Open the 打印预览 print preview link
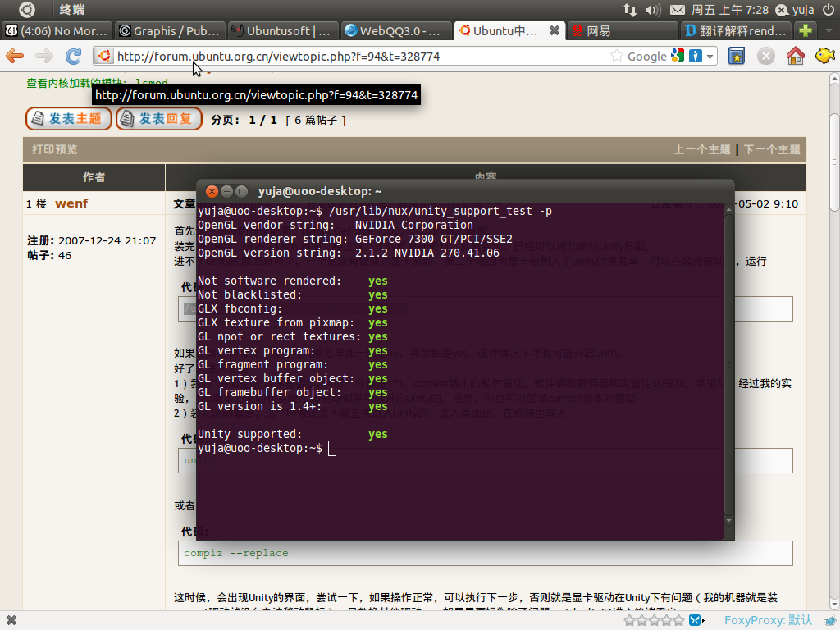840x630 pixels. coord(55,149)
